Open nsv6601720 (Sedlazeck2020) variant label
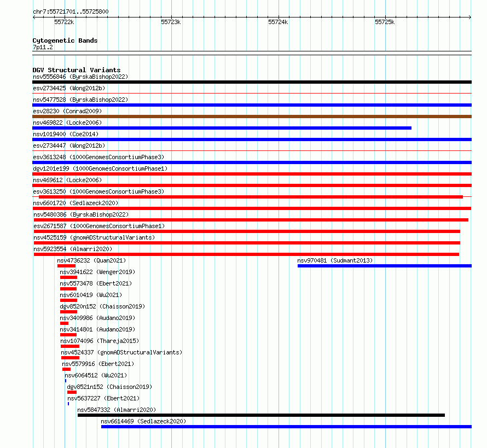 [x=76, y=203]
